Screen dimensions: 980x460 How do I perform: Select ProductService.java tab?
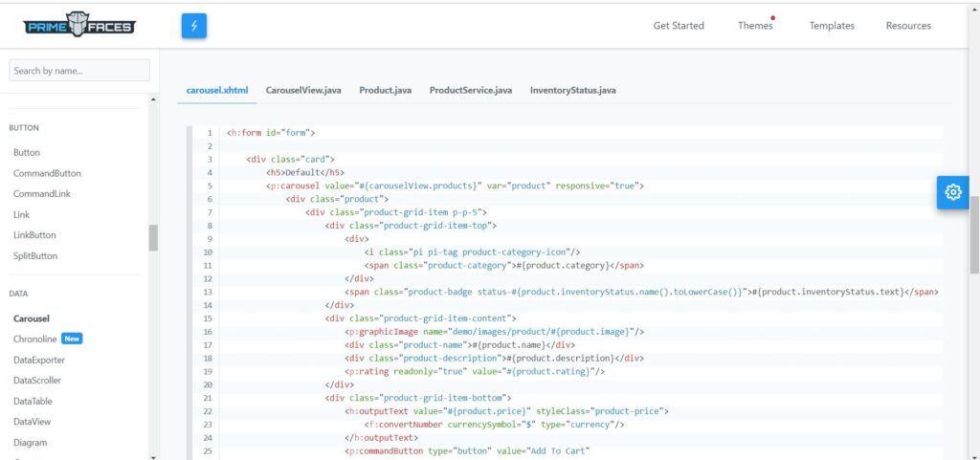tap(471, 90)
